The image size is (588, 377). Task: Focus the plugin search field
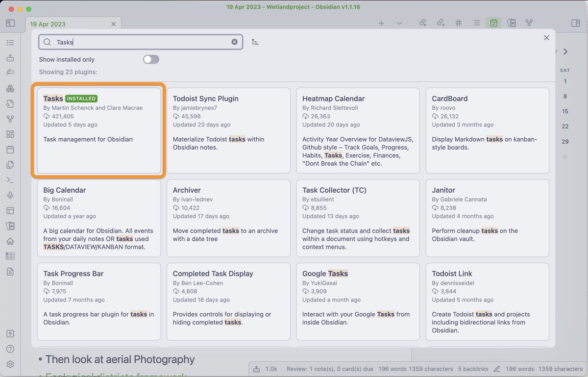[141, 42]
